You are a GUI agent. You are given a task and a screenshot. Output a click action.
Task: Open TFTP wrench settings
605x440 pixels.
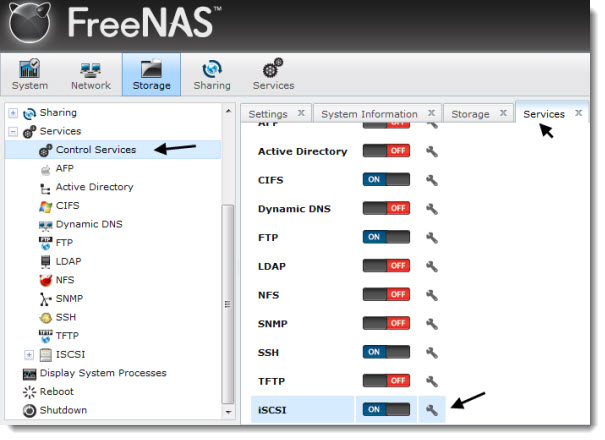[432, 381]
